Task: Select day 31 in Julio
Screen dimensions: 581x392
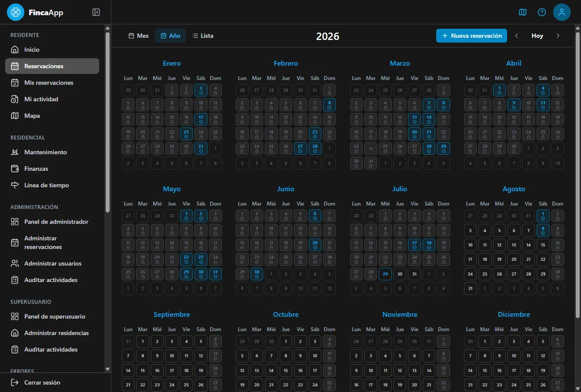Action: tap(414, 274)
